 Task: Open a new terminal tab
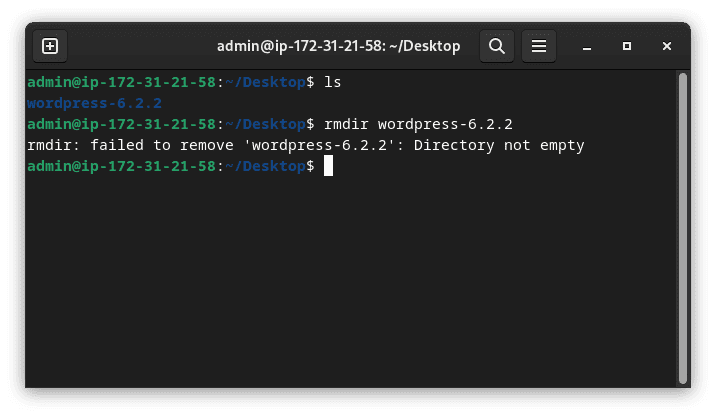(50, 46)
